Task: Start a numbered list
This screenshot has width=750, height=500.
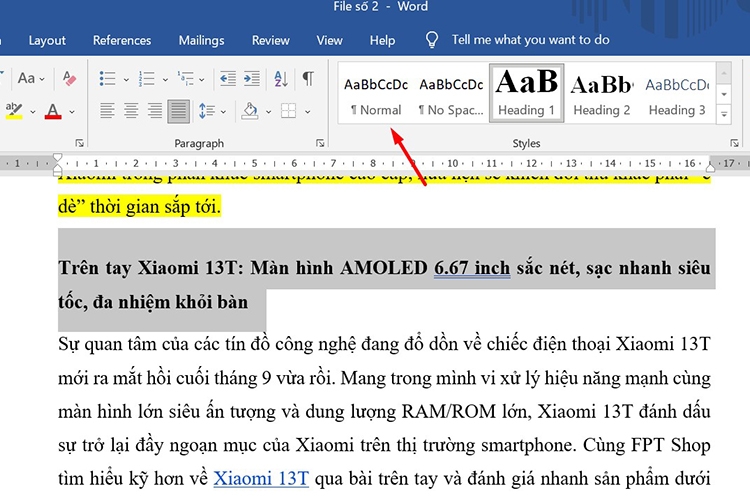Action: point(146,78)
